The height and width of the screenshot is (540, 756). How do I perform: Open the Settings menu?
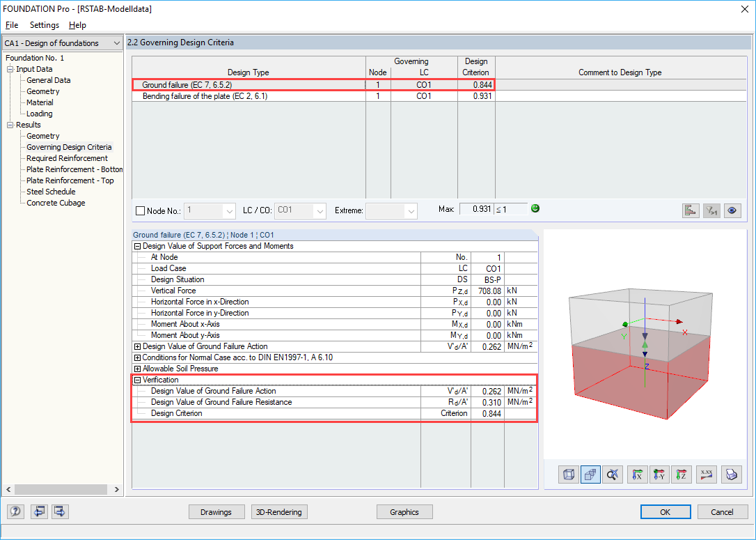pyautogui.click(x=45, y=25)
